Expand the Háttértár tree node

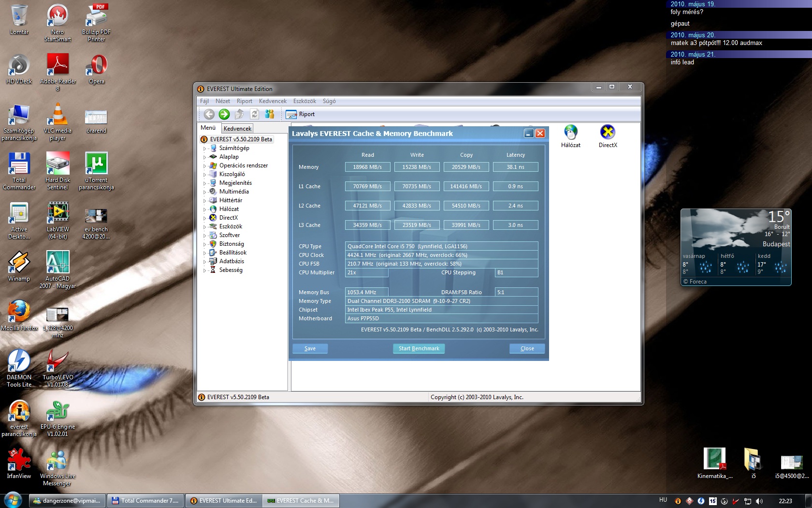[204, 201]
